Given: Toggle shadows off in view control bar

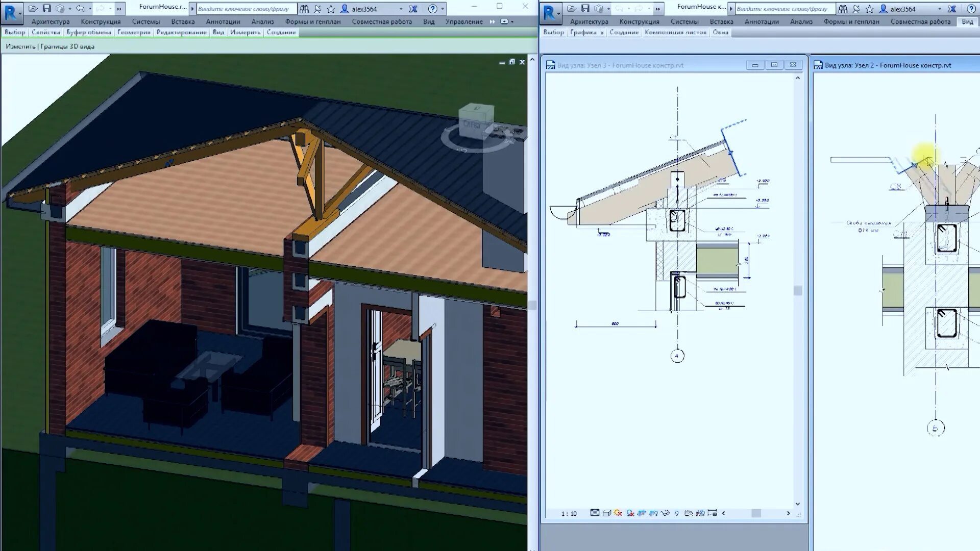Looking at the screenshot, I should 630,513.
